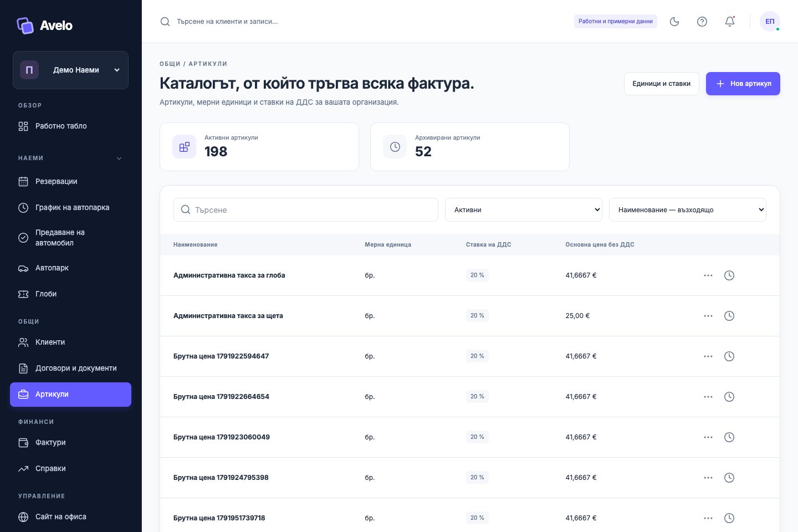Image resolution: width=798 pixels, height=532 pixels.
Task: Archive Административна такса за глоба via clock icon
Action: (x=729, y=275)
